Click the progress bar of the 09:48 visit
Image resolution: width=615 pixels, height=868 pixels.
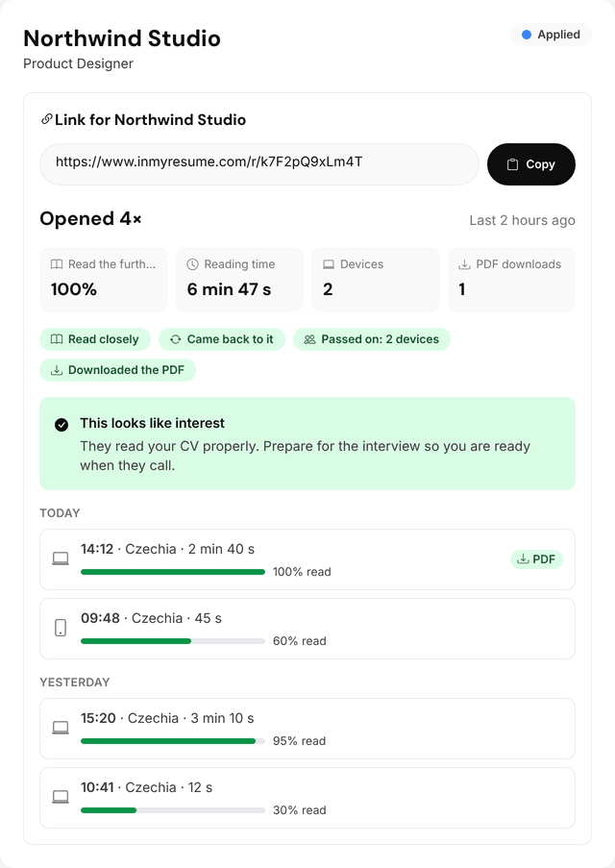tap(173, 641)
